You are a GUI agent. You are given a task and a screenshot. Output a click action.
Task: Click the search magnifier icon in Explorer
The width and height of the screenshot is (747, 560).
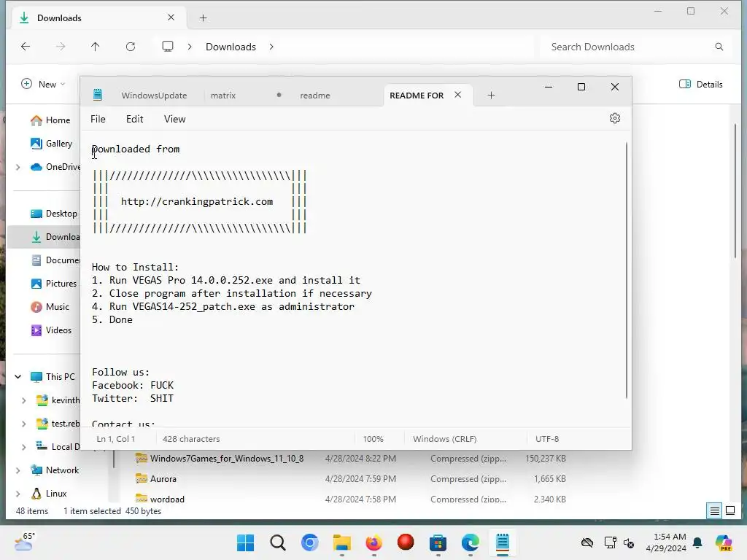pyautogui.click(x=719, y=47)
